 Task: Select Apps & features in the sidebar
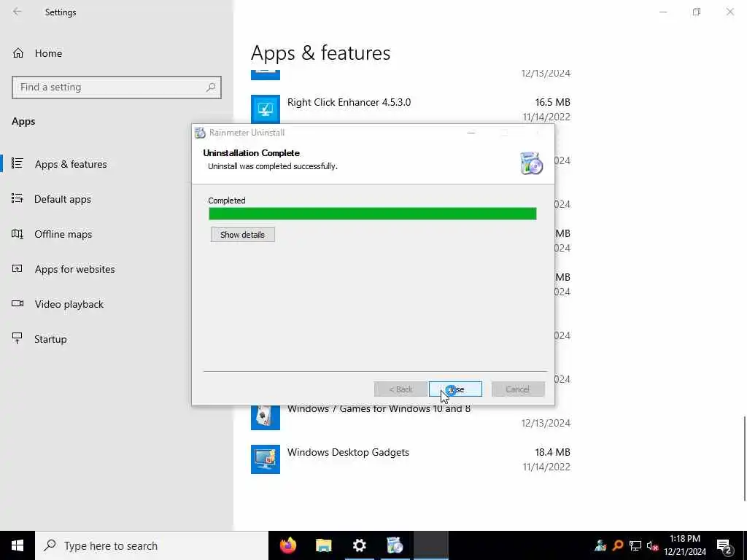[71, 164]
